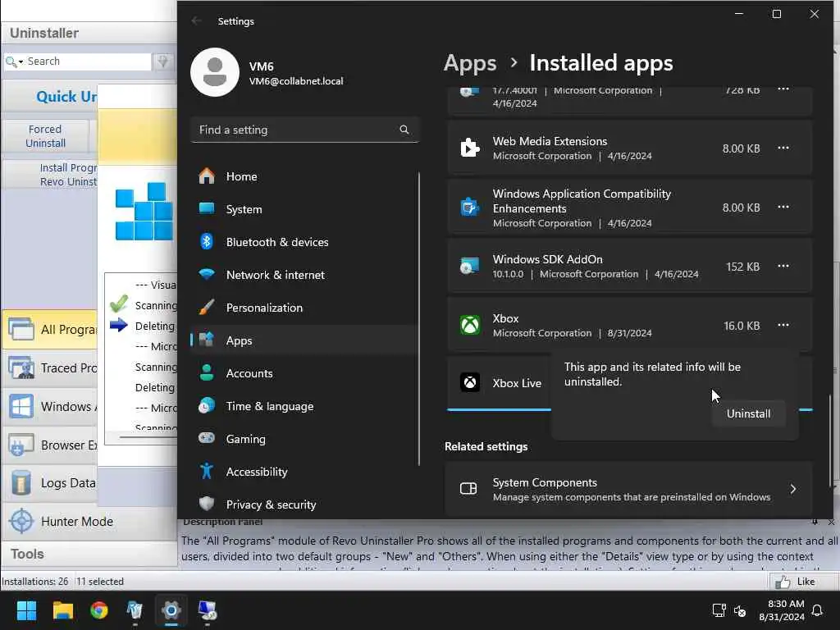Expand the Tools section in Revo

click(x=89, y=554)
